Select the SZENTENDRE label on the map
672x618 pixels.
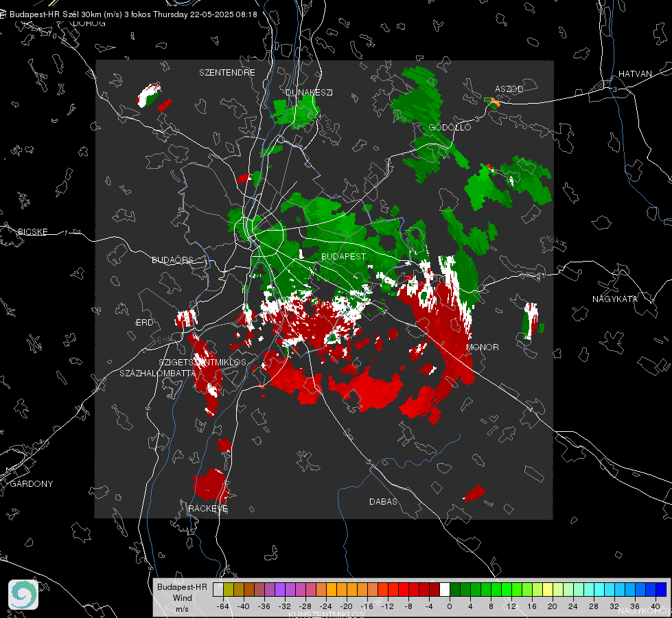click(227, 73)
